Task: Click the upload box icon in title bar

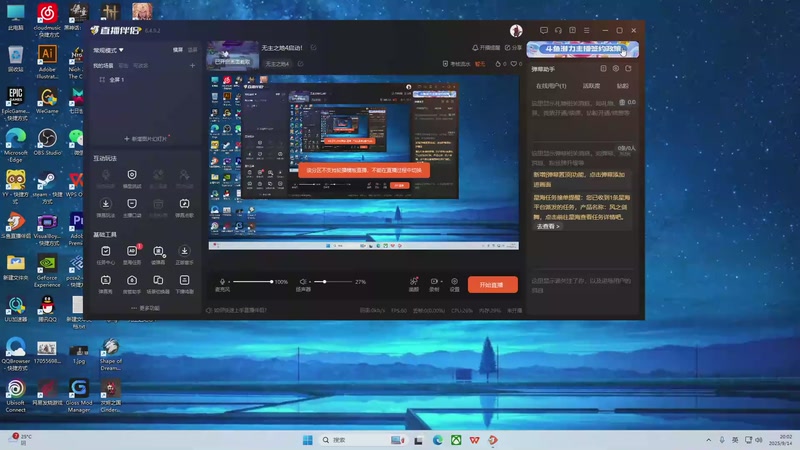Action: (572, 31)
